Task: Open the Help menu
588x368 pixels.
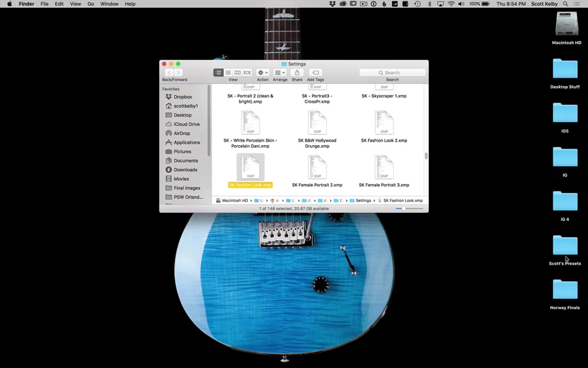Action: (x=130, y=4)
